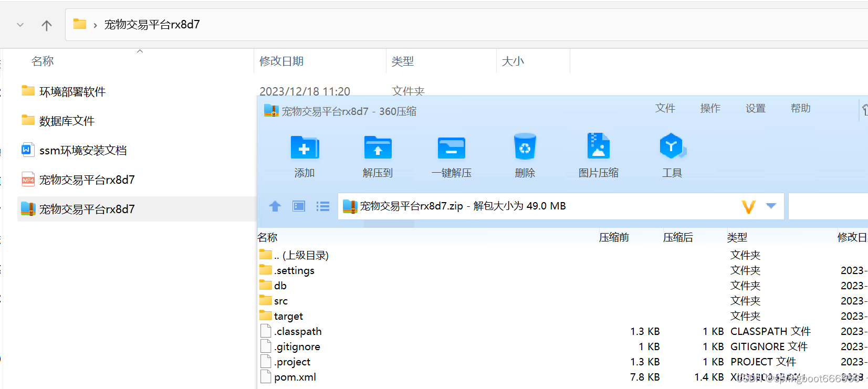Image resolution: width=868 pixels, height=389 pixels.
Task: Click the PROJECT 文件 type cell
Action: tap(763, 362)
